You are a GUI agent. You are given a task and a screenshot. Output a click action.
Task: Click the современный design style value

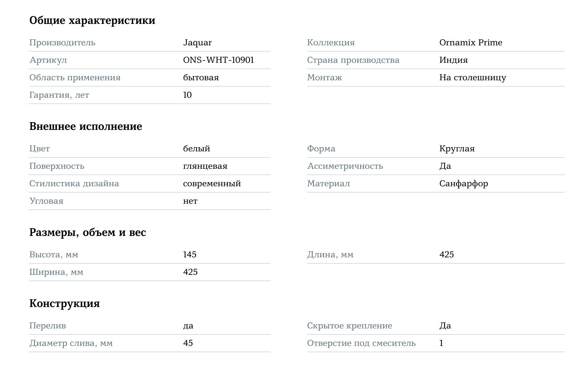[x=212, y=184]
